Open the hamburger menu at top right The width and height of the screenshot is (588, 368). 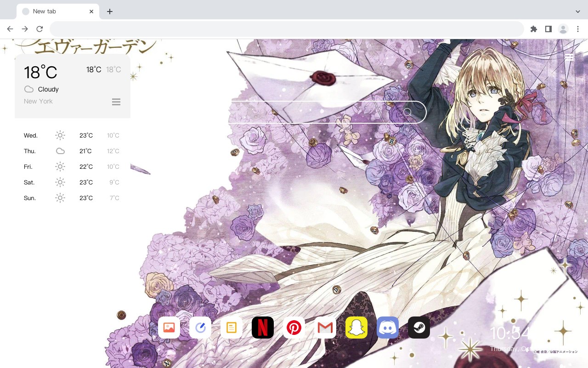[x=569, y=57]
